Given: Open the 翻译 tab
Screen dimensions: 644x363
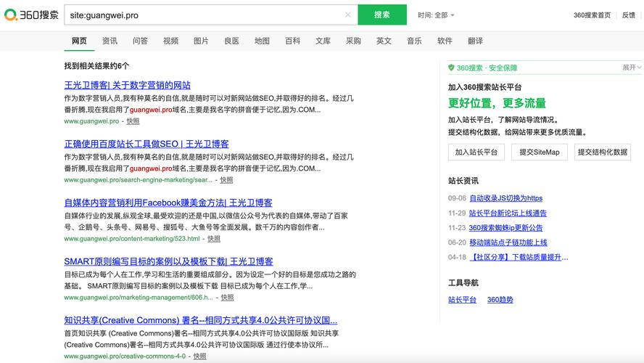Looking at the screenshot, I should coord(475,41).
